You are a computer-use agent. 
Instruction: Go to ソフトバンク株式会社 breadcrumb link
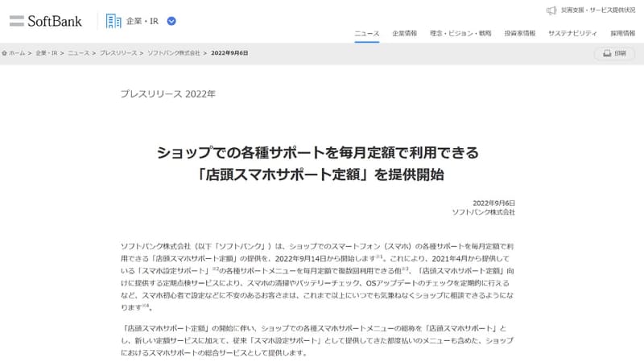pos(174,53)
